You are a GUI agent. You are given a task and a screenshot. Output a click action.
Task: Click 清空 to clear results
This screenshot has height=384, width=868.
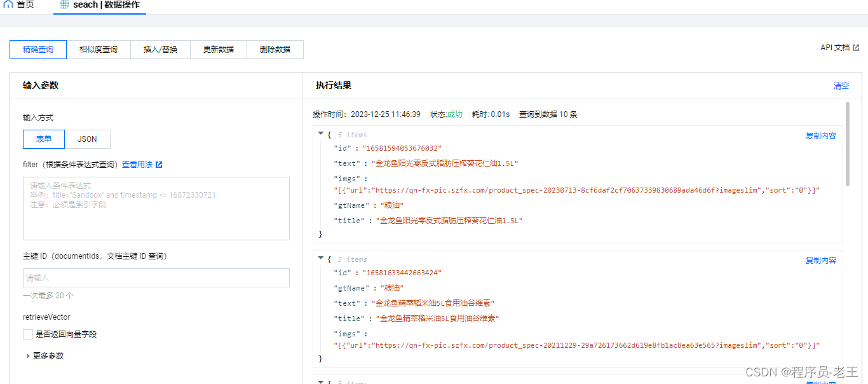(x=841, y=86)
